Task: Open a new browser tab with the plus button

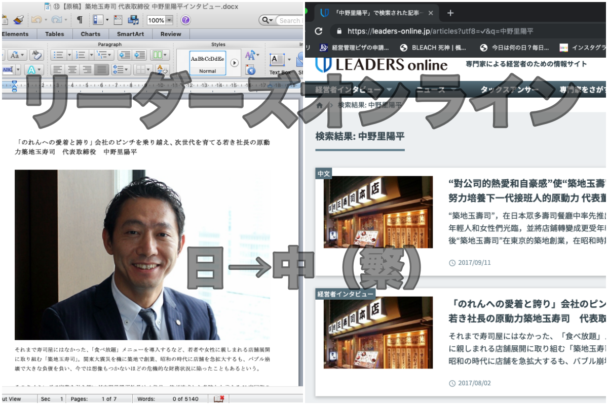Action: click(x=450, y=12)
